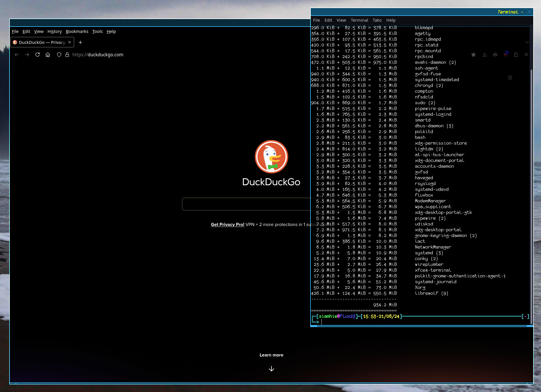The width and height of the screenshot is (541, 392).
Task: Click the DuckDuckGo wordmark text
Action: [x=271, y=182]
